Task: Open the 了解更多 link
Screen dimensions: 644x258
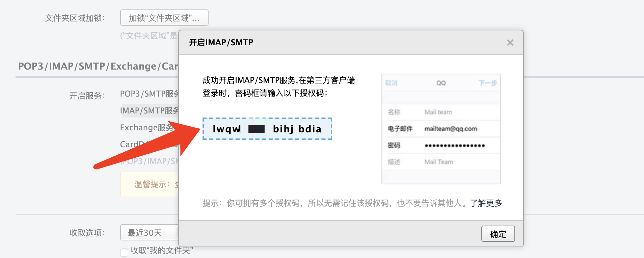Action: coord(486,203)
